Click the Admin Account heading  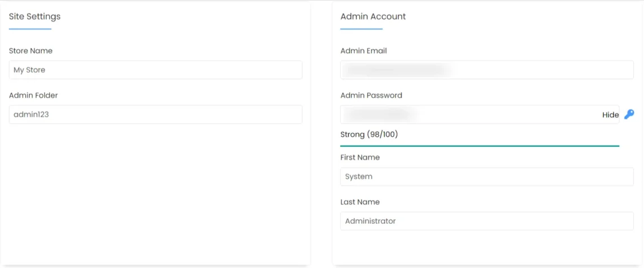coord(373,16)
